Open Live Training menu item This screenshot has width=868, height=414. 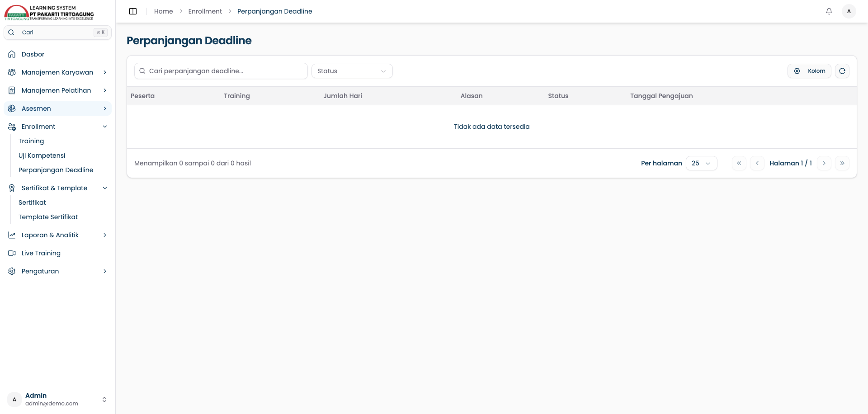pyautogui.click(x=57, y=253)
